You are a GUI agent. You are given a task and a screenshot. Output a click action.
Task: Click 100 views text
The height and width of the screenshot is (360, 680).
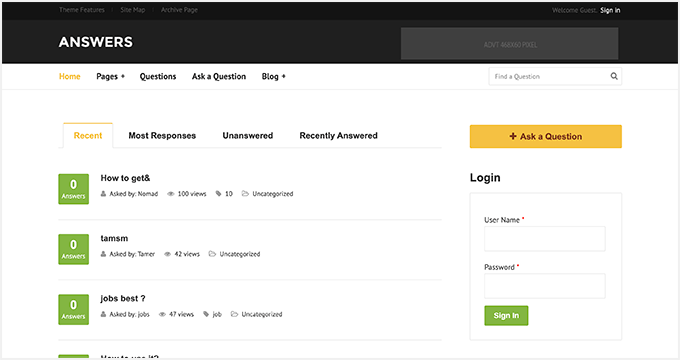pyautogui.click(x=192, y=194)
